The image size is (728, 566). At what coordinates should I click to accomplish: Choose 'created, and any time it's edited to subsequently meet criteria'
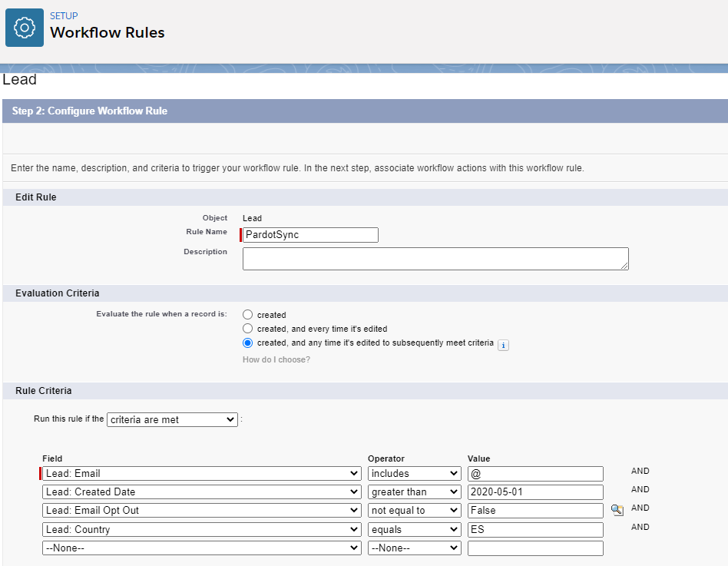coord(247,343)
